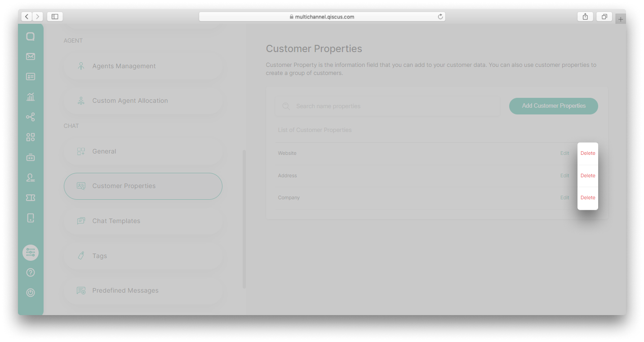Viewport: 644px width, 342px height.
Task: Open the analytics chart icon in sidebar
Action: pos(31,96)
